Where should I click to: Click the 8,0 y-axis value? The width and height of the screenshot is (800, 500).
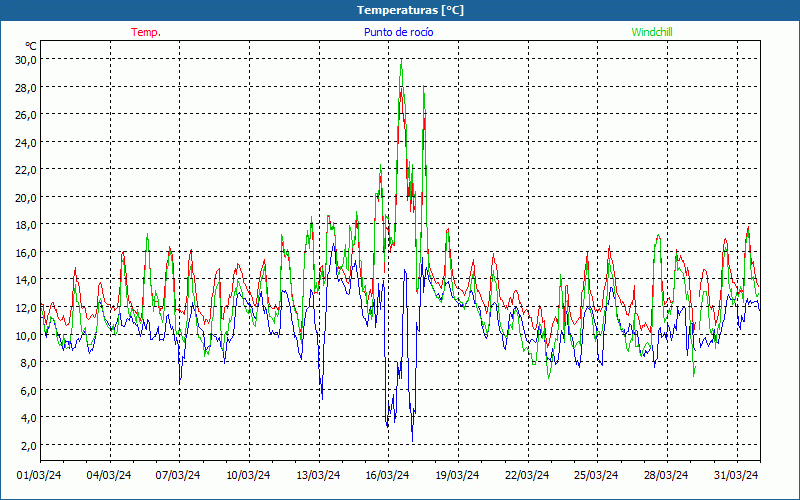29,363
